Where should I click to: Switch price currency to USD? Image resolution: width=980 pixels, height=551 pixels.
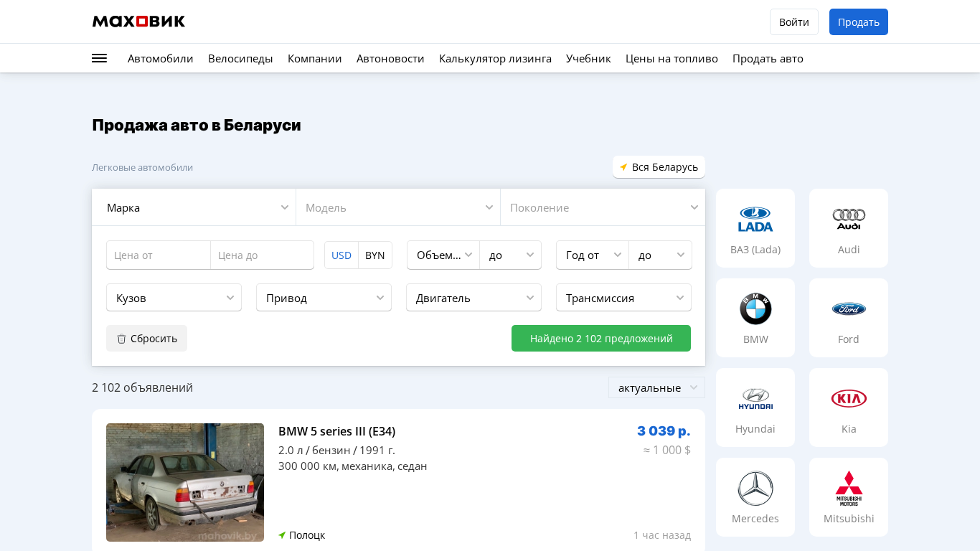341,255
